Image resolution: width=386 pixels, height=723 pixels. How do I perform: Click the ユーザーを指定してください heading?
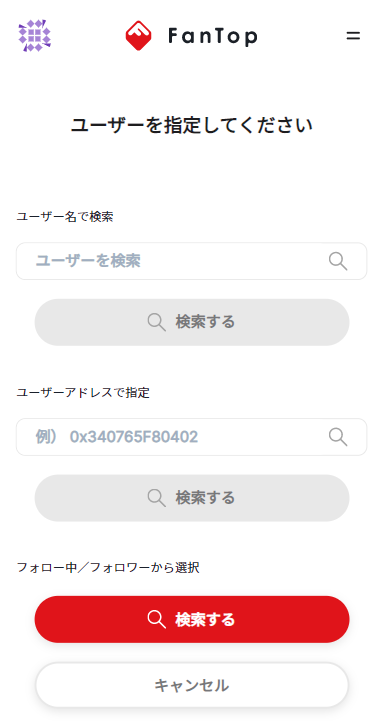[x=192, y=125]
